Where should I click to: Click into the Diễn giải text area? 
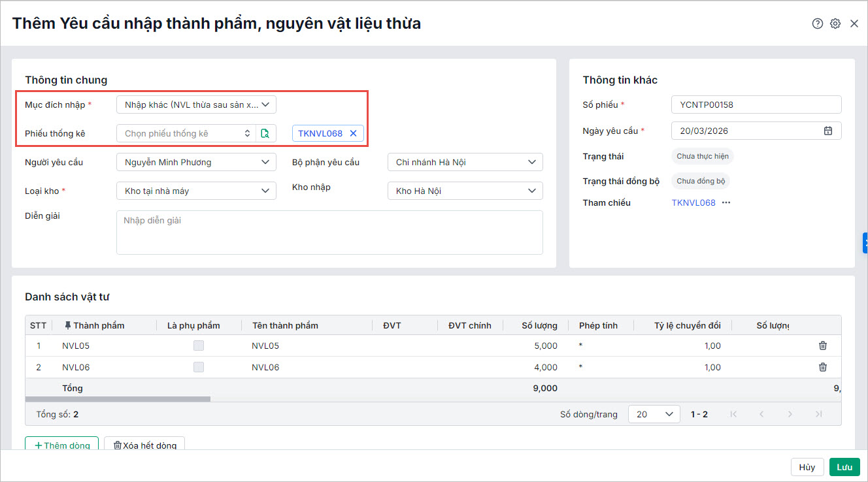[x=329, y=232]
